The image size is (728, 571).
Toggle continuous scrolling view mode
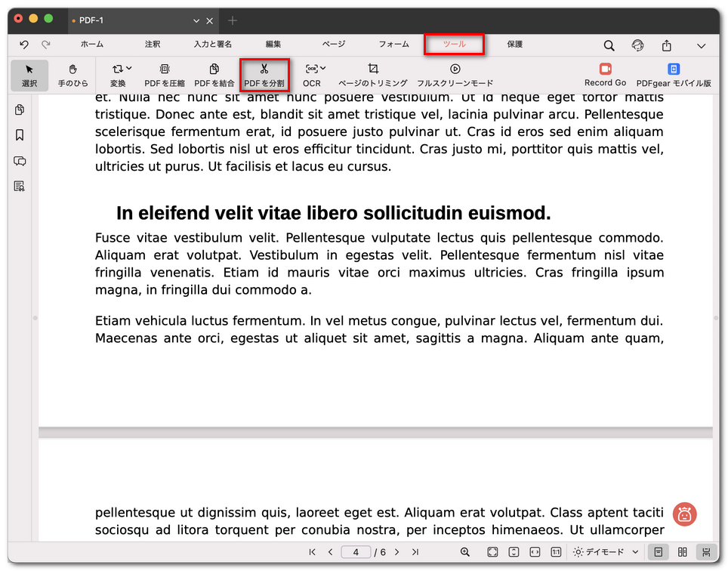(706, 552)
